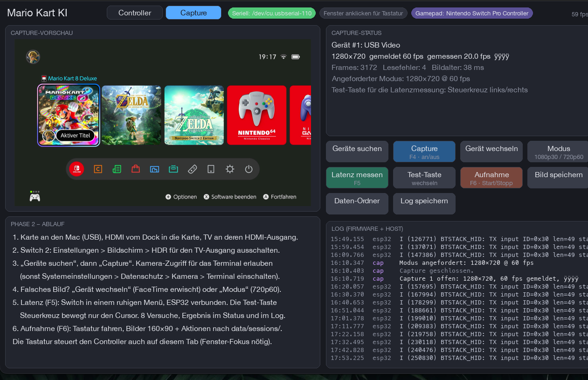Select the Mario Kart 8 Deluxe game tile
588x380 pixels.
click(69, 115)
